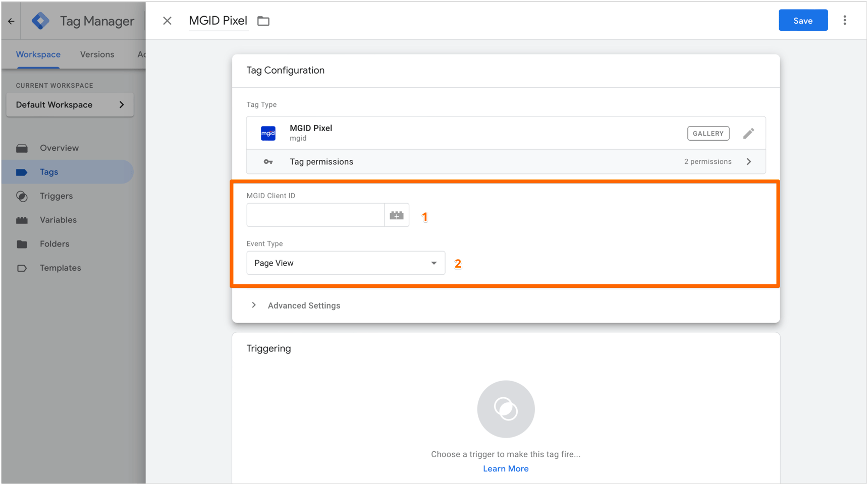Click the Tag Manager back arrow
This screenshot has width=868, height=485.
(x=11, y=21)
